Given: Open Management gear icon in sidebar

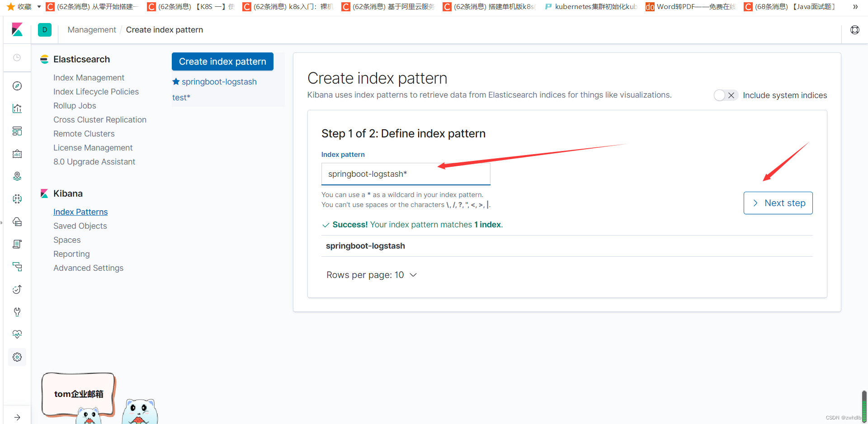Looking at the screenshot, I should pos(17,357).
